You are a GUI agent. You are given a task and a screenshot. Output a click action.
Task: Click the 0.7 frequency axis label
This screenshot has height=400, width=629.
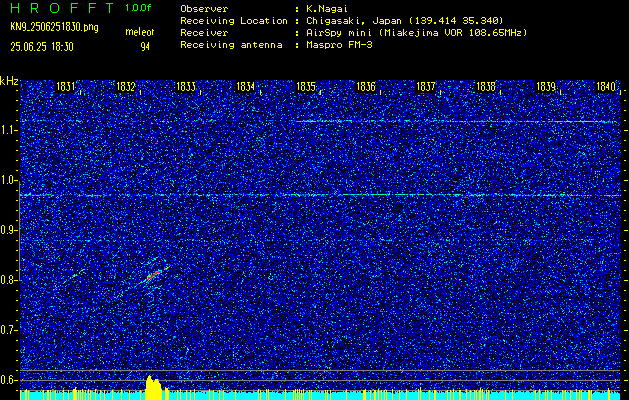(x=8, y=330)
